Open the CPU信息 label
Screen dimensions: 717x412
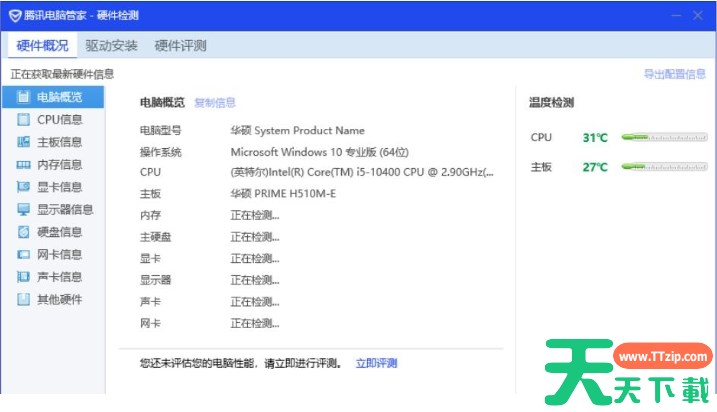pos(59,119)
